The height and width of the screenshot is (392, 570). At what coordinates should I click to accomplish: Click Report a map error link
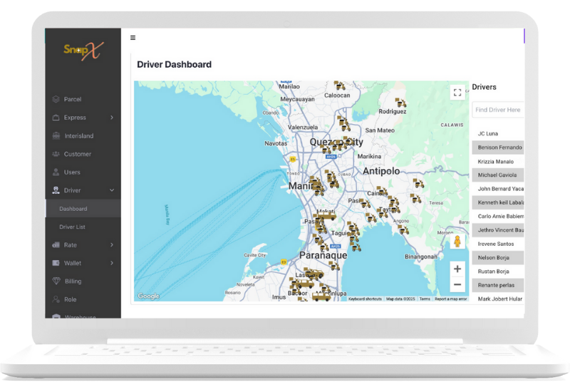[451, 299]
